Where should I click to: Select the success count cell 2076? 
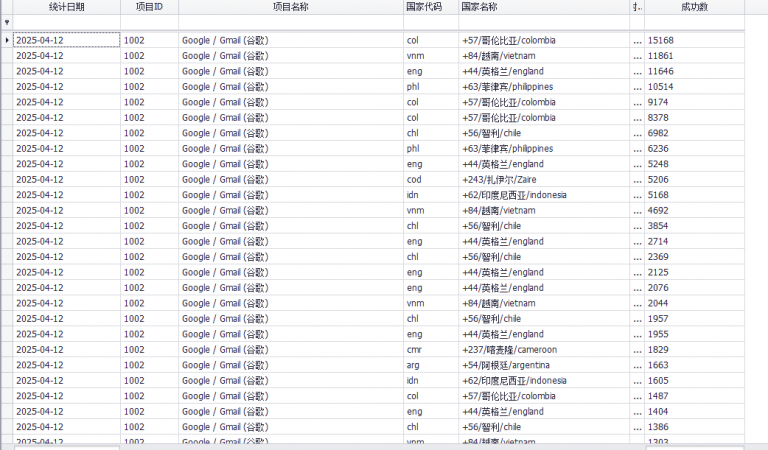[694, 288]
